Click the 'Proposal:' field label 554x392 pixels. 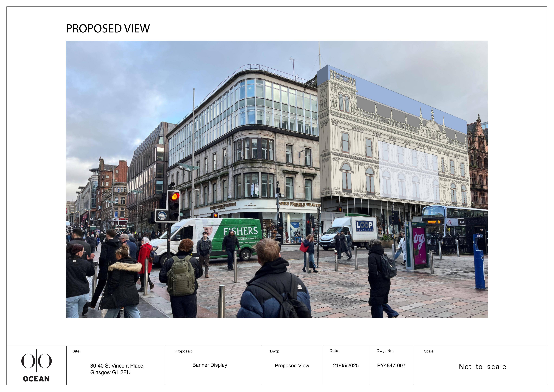click(183, 351)
